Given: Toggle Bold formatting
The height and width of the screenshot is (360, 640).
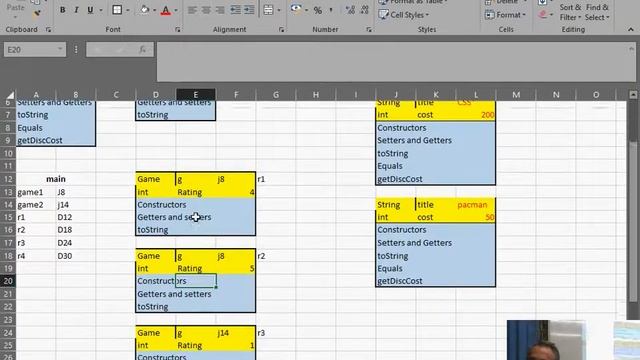Looking at the screenshot, I should click(x=62, y=10).
